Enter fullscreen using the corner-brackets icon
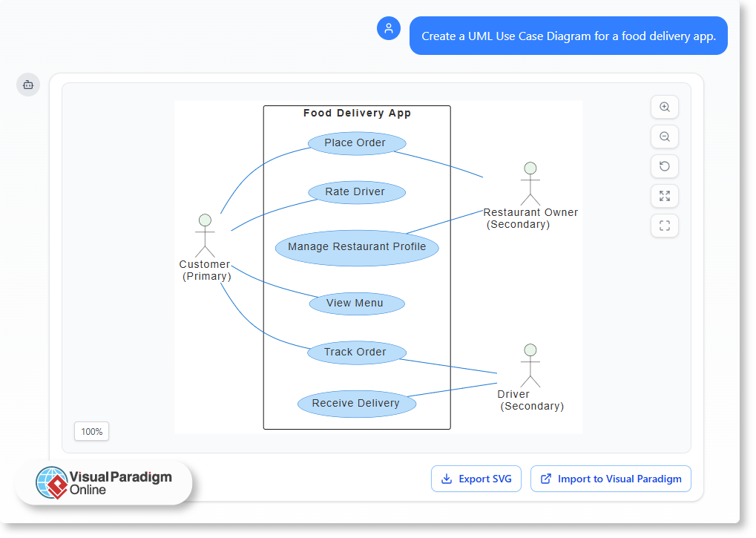This screenshot has width=756, height=538. 664,226
